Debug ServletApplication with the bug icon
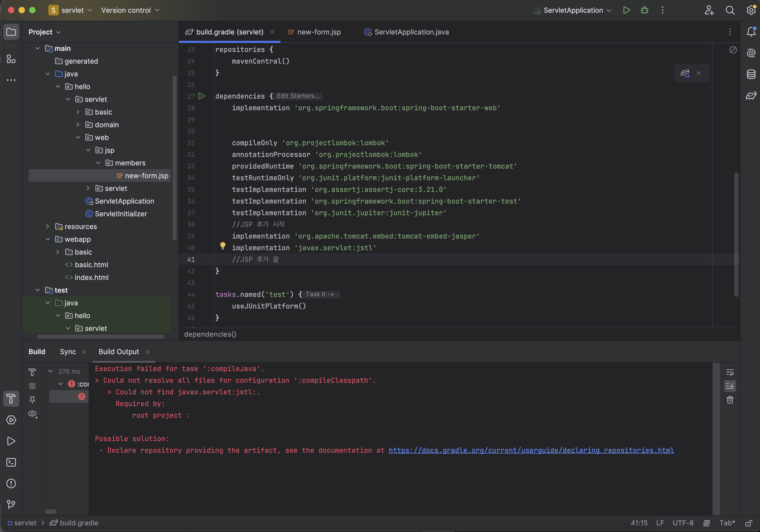Screen dimensions: 760x532 pos(644,10)
